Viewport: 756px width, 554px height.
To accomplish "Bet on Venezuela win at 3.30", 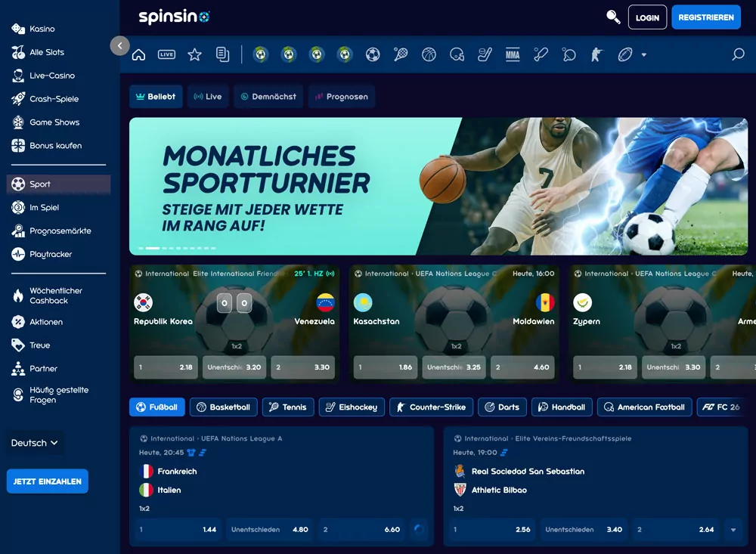I will tap(302, 367).
